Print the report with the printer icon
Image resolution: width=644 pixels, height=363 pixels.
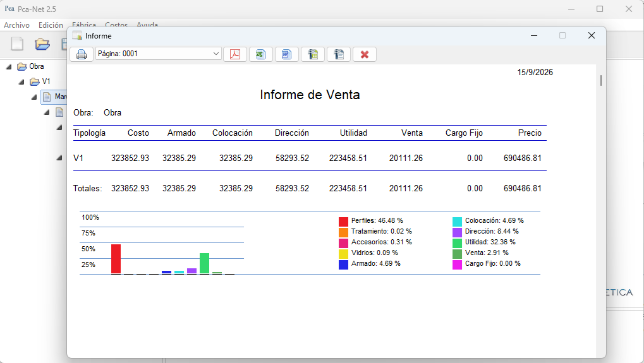pos(82,54)
